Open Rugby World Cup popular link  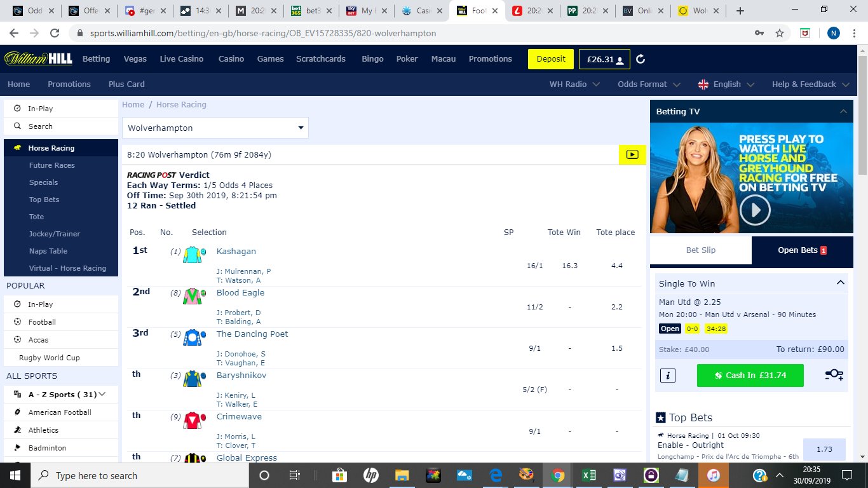tap(61, 358)
